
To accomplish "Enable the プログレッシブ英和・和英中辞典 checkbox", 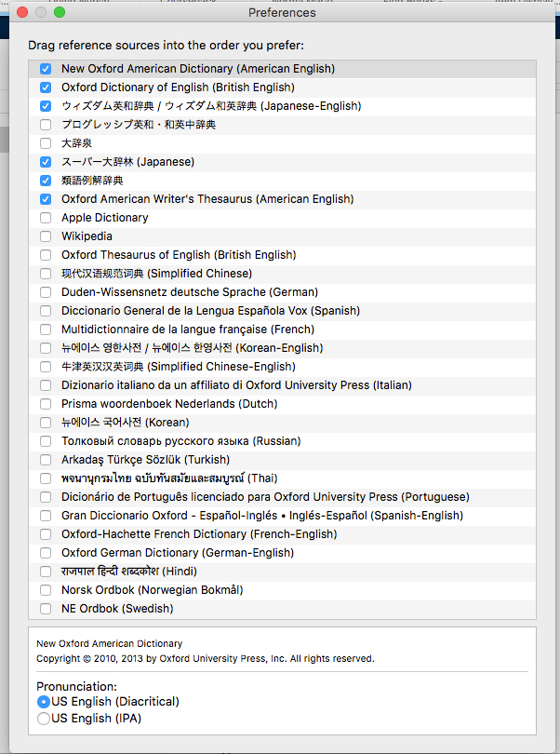I will (x=46, y=125).
